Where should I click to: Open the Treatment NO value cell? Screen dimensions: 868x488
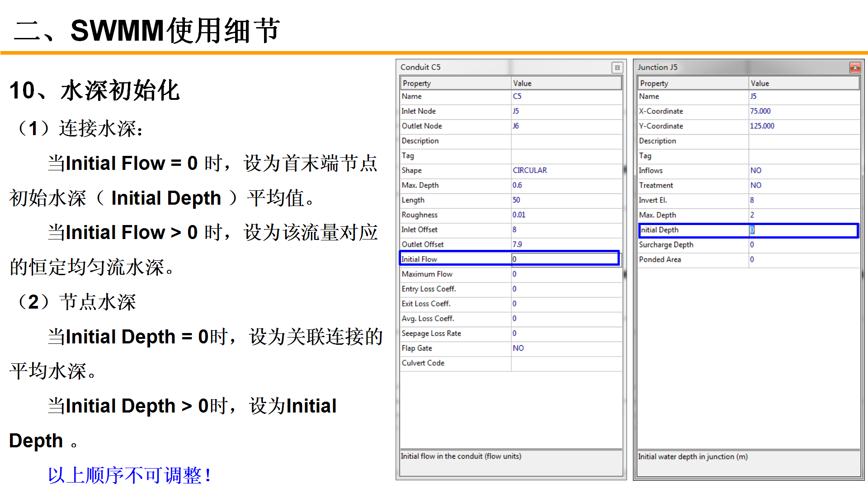click(x=756, y=185)
